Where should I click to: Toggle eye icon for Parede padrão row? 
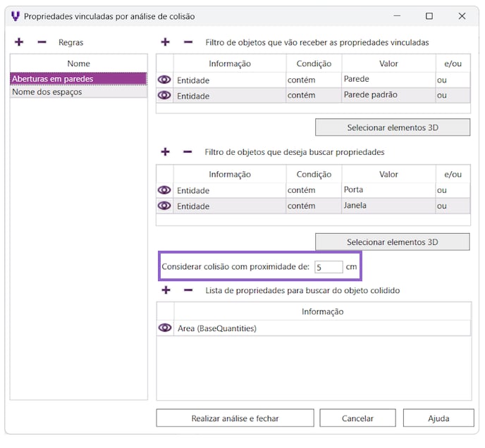pos(165,95)
